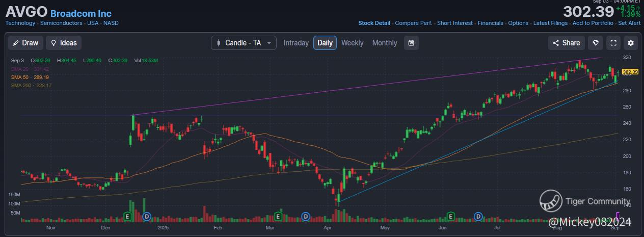Screen dimensions: 644x237
Task: Click the Set Alert link
Action: tap(629, 23)
